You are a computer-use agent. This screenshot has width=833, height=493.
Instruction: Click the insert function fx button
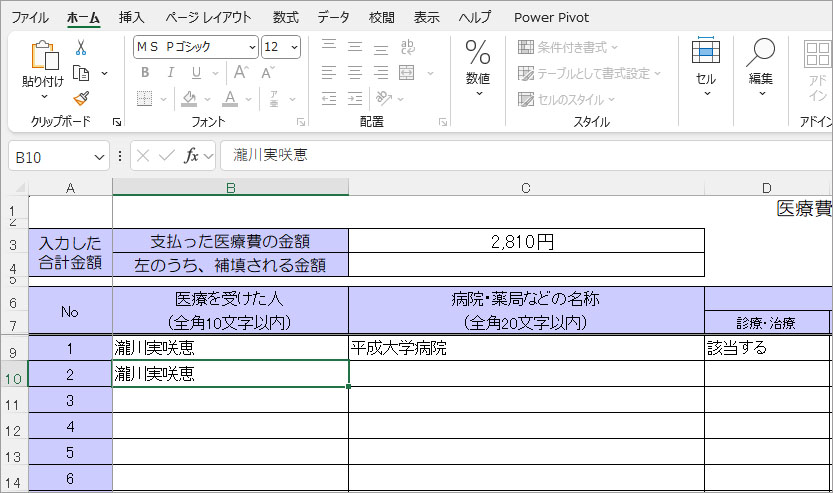coord(191,156)
